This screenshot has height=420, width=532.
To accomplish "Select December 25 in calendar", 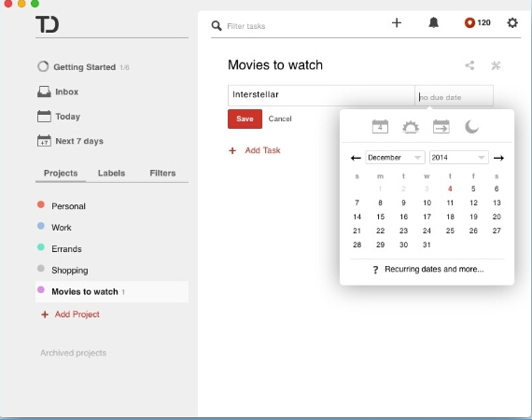I will coord(450,231).
